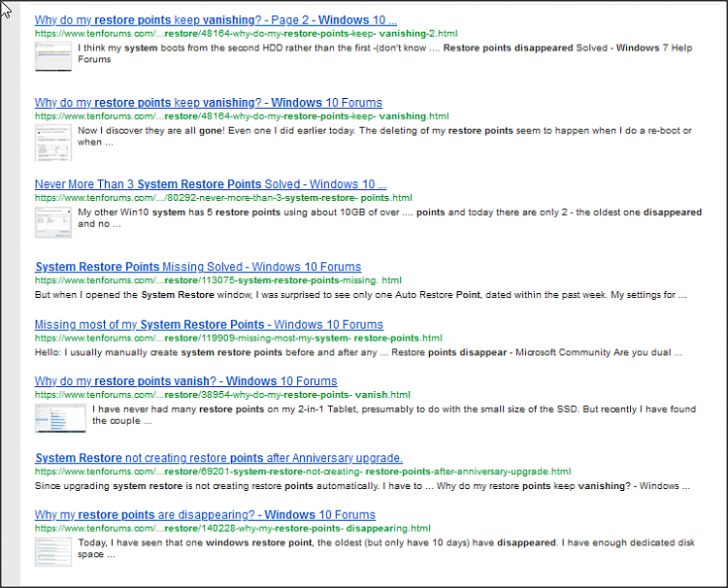This screenshot has width=728, height=588.
Task: Click green URL '113075-system-restore-points-missing. html'
Action: pyautogui.click(x=218, y=280)
